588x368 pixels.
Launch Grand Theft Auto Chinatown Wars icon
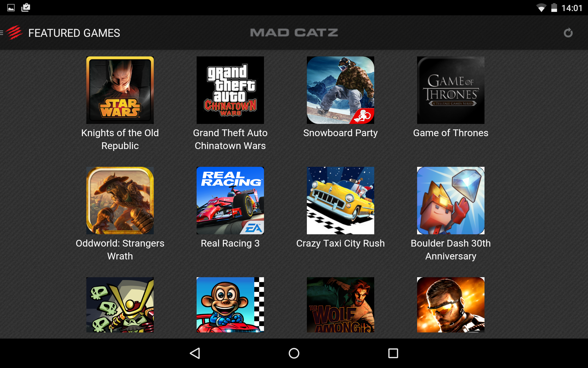coord(230,90)
